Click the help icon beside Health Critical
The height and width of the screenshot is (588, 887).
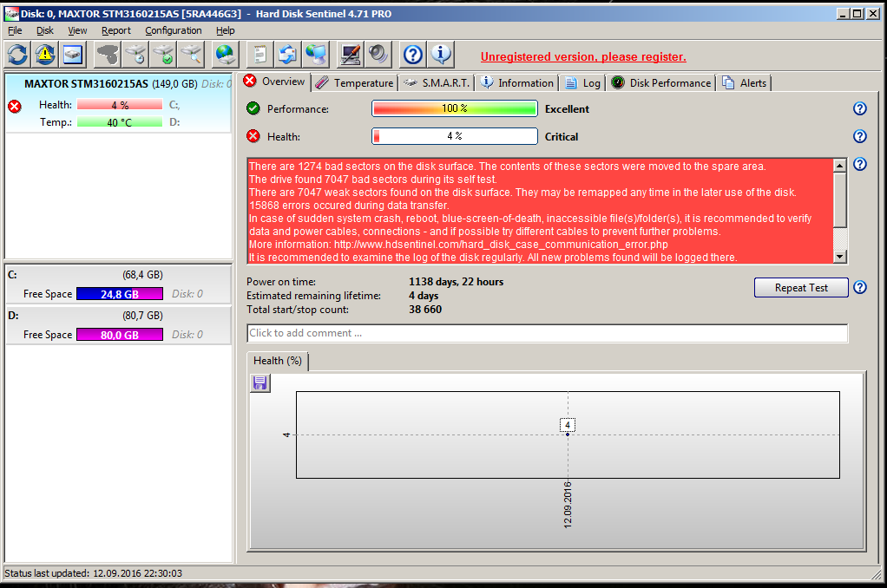coord(860,135)
